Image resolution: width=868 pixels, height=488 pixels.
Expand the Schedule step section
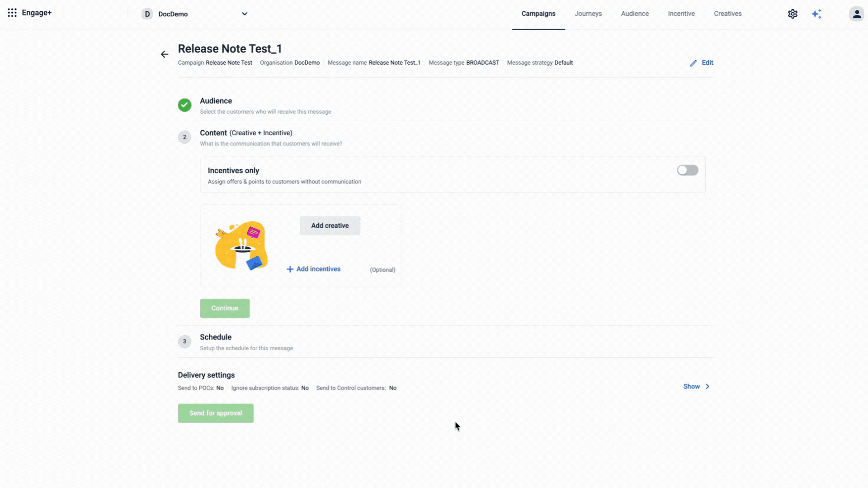[216, 338]
